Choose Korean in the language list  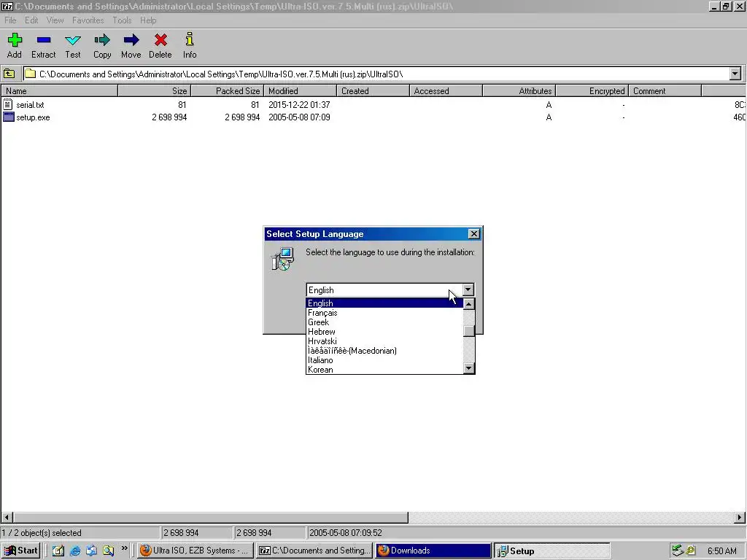pyautogui.click(x=384, y=370)
